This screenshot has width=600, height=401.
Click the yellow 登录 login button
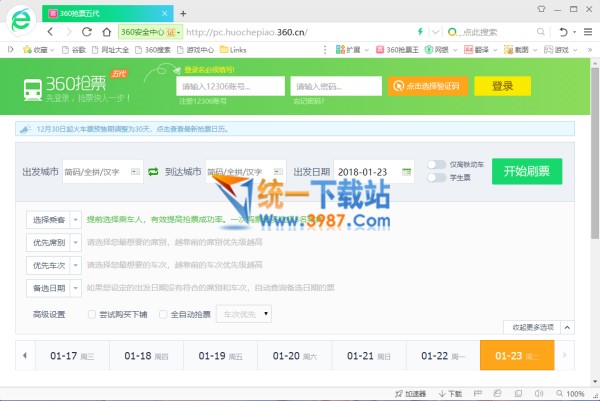click(503, 86)
